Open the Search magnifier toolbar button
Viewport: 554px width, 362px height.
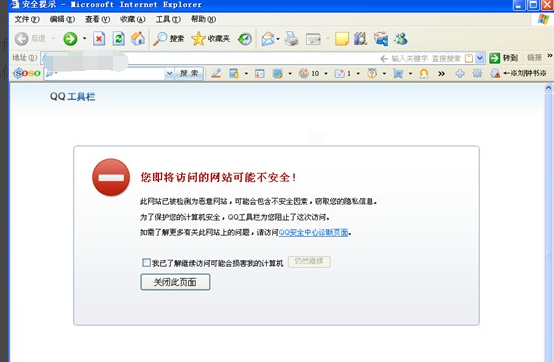point(169,38)
